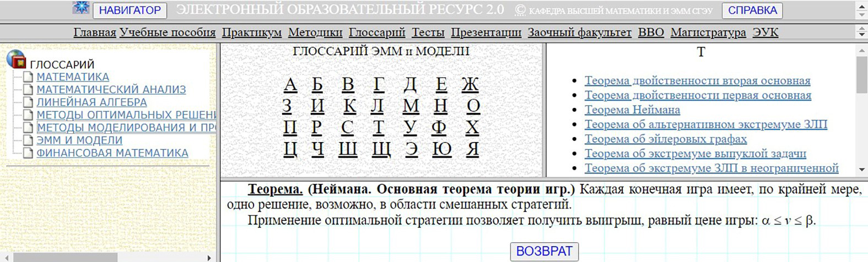Open the Теорема Неймана link
The width and height of the screenshot is (868, 262).
coord(632,110)
